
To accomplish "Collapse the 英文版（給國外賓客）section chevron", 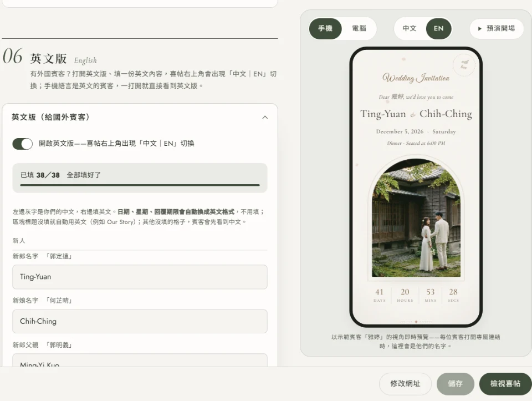I will tap(265, 118).
